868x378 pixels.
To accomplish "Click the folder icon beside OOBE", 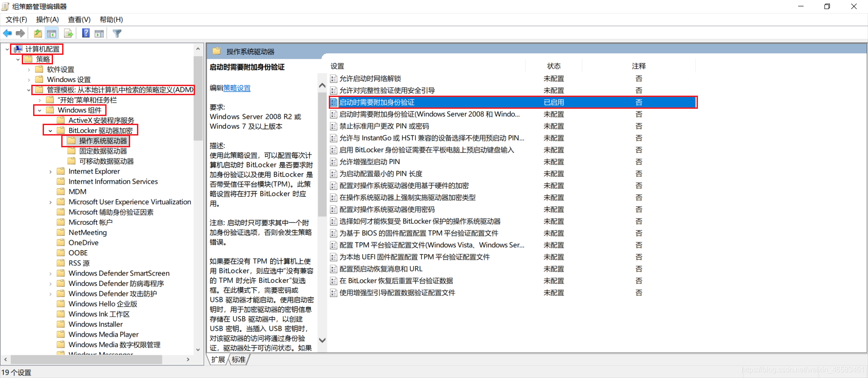I will pos(61,253).
